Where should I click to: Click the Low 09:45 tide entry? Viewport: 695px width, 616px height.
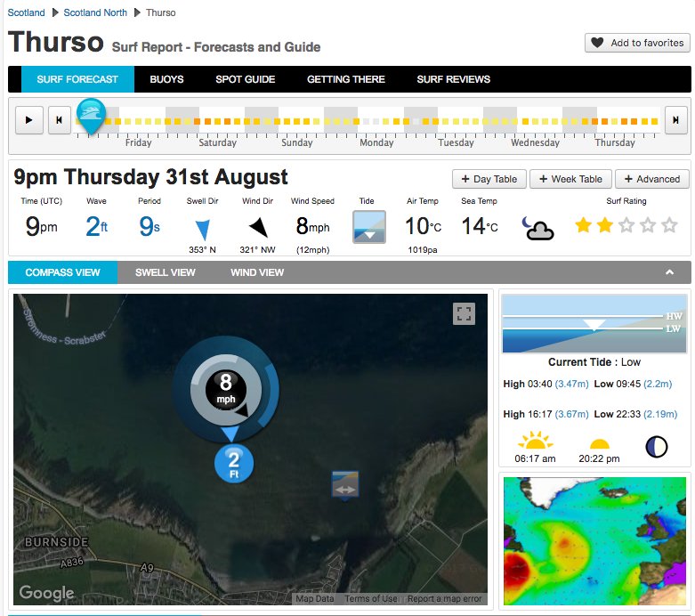[633, 384]
